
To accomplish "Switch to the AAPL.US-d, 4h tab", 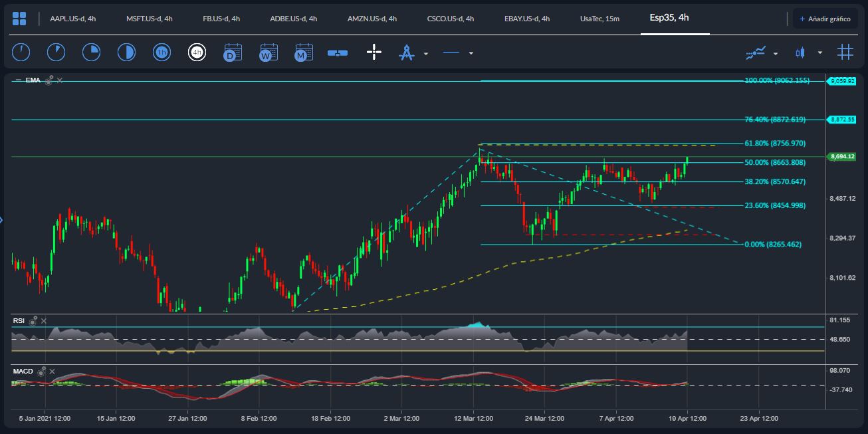I will point(72,19).
